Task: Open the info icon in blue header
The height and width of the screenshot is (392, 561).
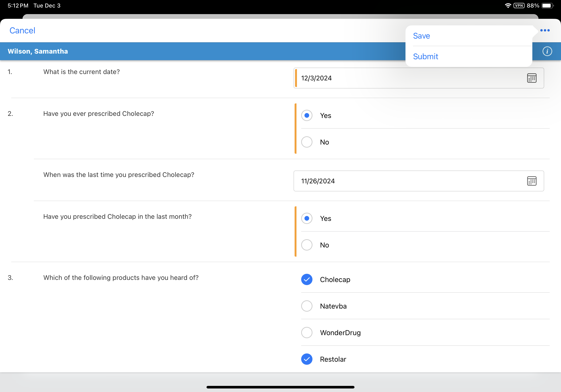Action: pyautogui.click(x=547, y=51)
